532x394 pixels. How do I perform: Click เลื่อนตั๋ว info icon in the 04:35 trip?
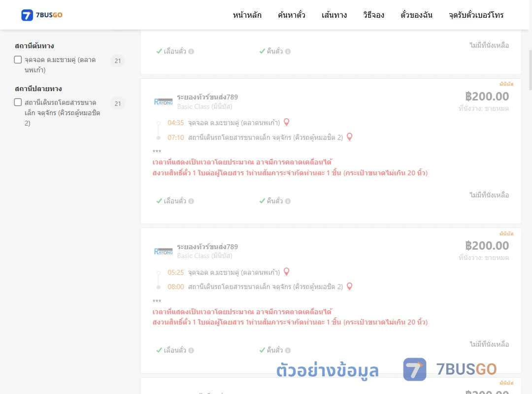point(191,201)
